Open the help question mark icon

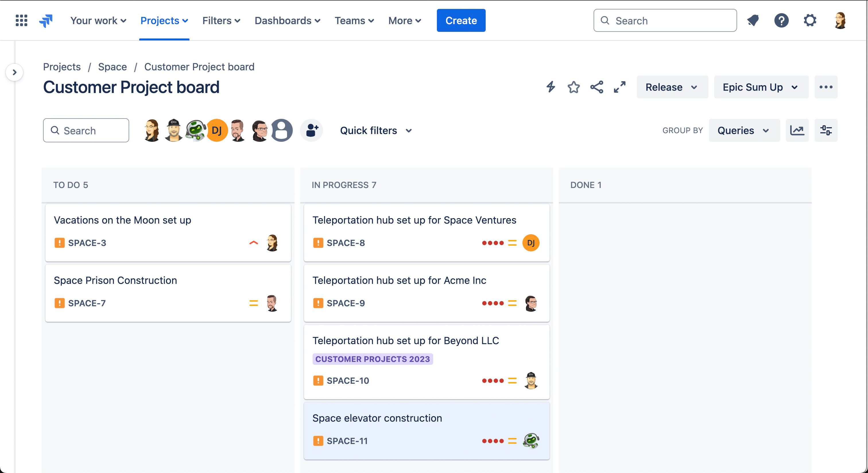pos(781,21)
